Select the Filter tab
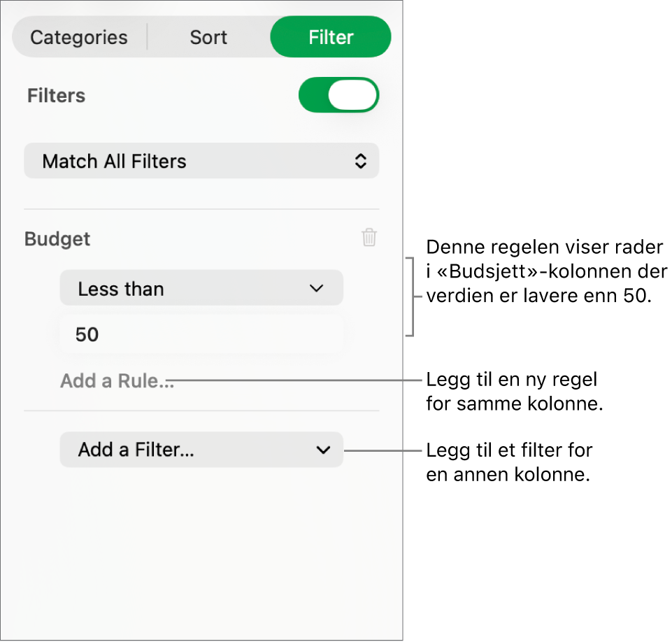This screenshot has width=672, height=642. (x=331, y=37)
